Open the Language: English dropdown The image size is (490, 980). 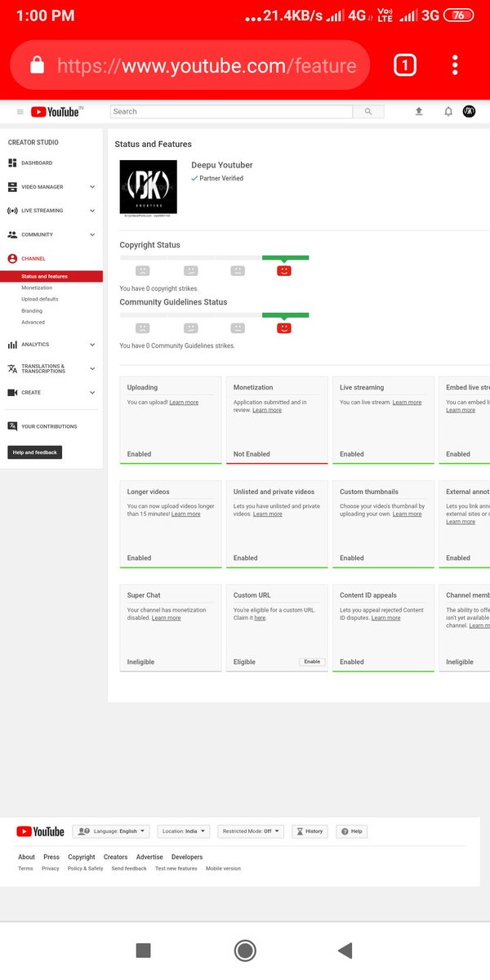(x=111, y=831)
